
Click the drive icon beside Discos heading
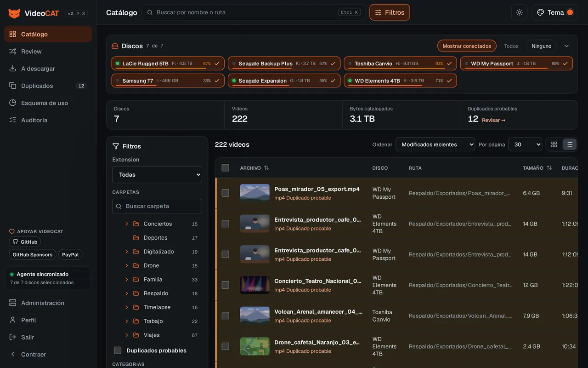115,46
